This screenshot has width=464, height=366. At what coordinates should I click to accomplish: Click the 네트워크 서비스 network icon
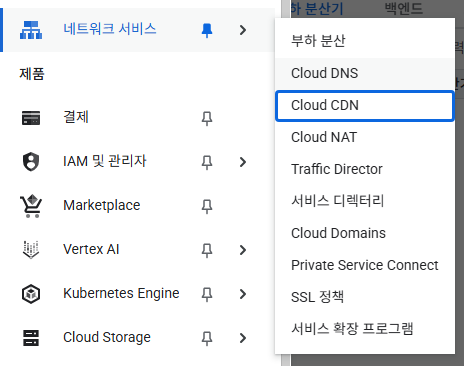31,30
